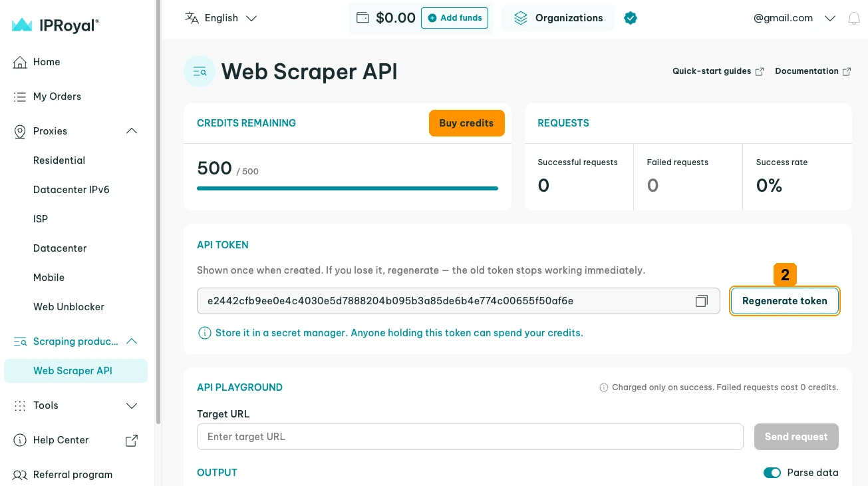
Task: Open the Web Unblocker page
Action: (69, 307)
